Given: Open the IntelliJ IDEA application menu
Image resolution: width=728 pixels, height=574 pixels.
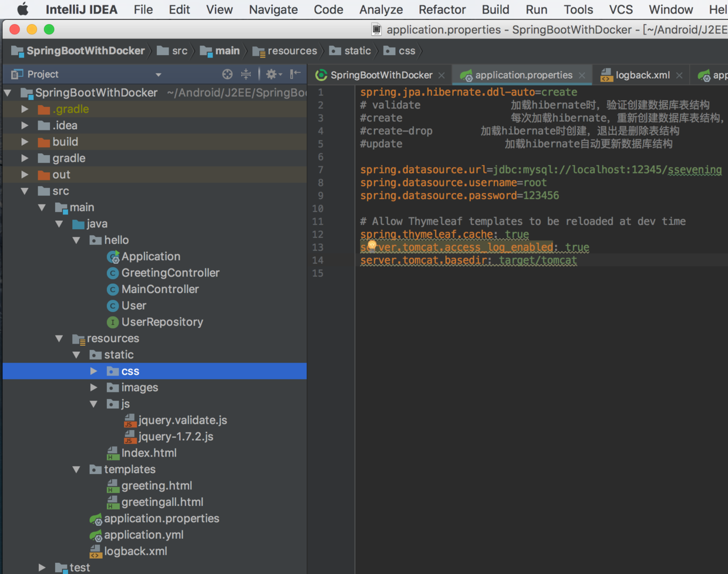Looking at the screenshot, I should (82, 9).
